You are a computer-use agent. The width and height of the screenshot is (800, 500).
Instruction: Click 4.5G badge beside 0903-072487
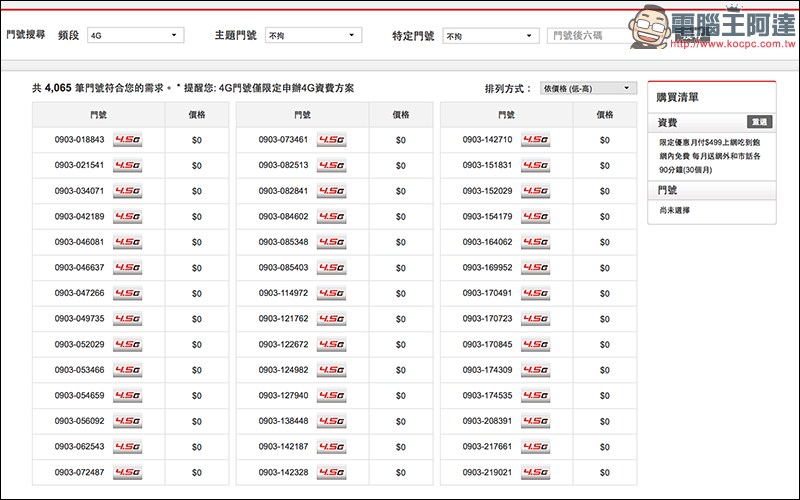click(128, 472)
